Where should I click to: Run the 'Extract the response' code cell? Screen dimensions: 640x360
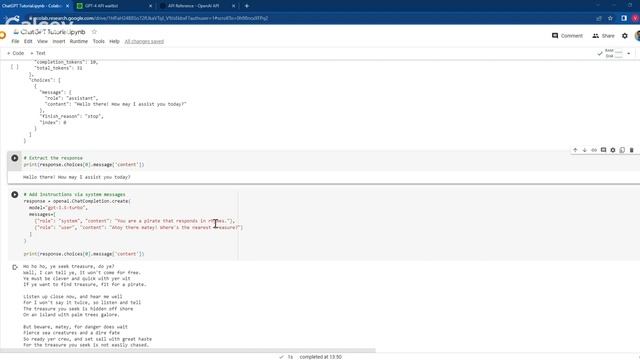[x=15, y=158]
